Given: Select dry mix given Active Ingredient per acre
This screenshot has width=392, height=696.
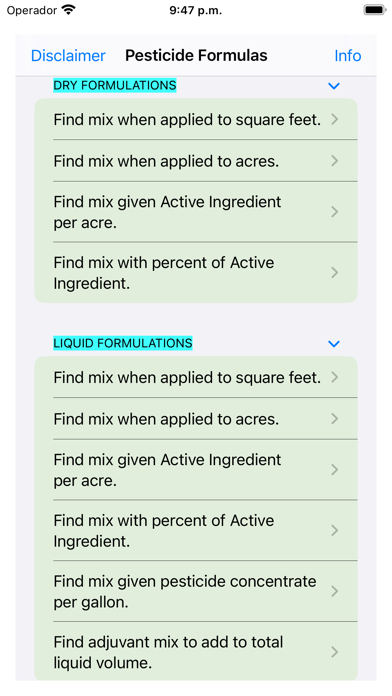Looking at the screenshot, I should [196, 212].
